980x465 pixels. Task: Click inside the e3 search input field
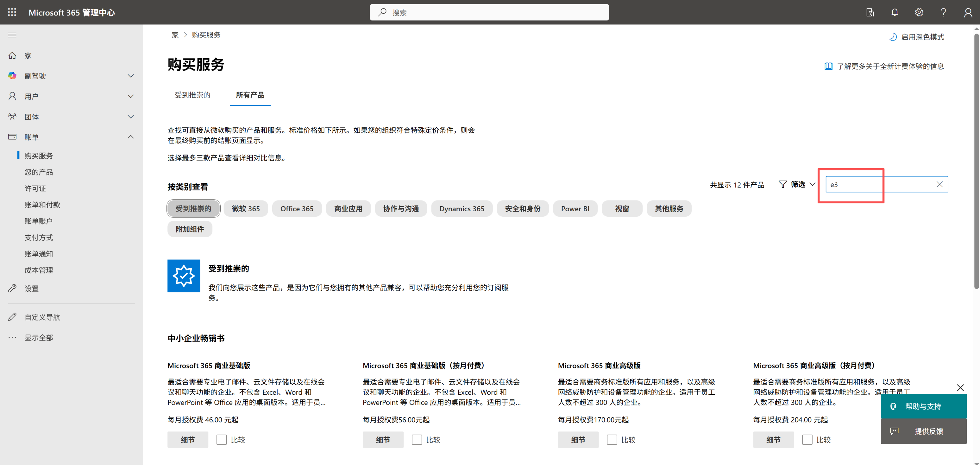[x=875, y=184]
